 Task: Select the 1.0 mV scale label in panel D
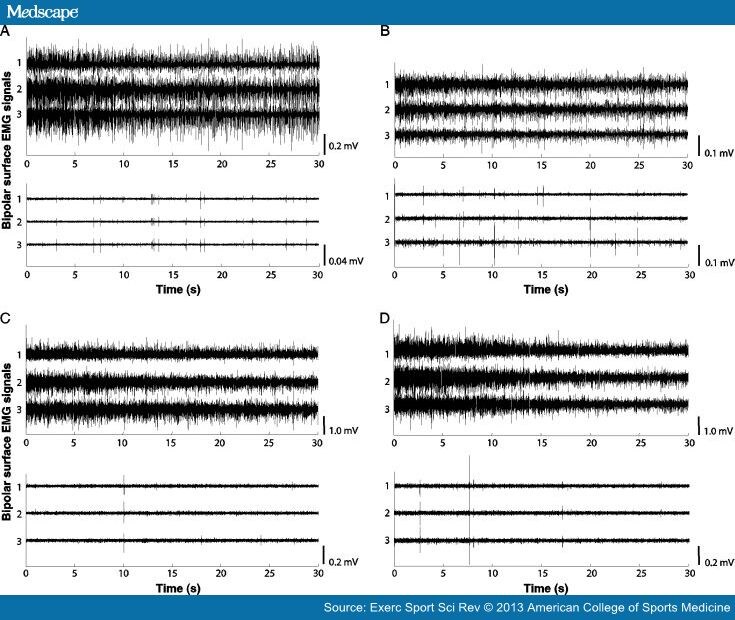(719, 431)
